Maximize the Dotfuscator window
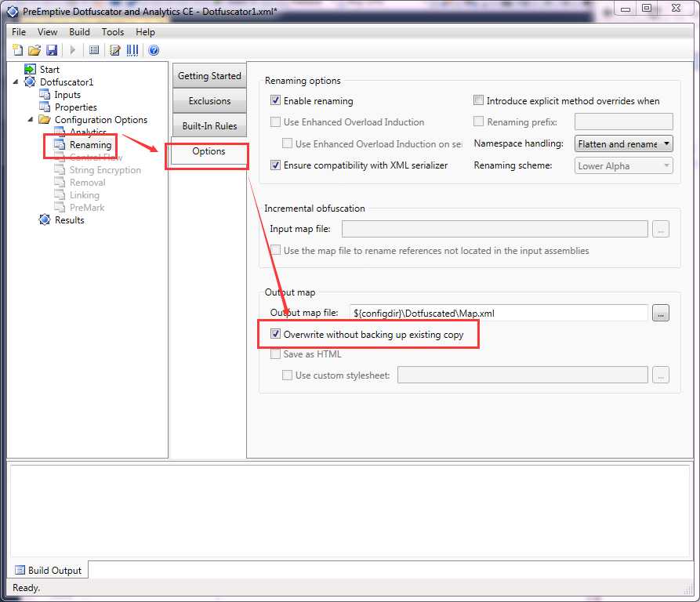The width and height of the screenshot is (700, 602). tap(647, 8)
